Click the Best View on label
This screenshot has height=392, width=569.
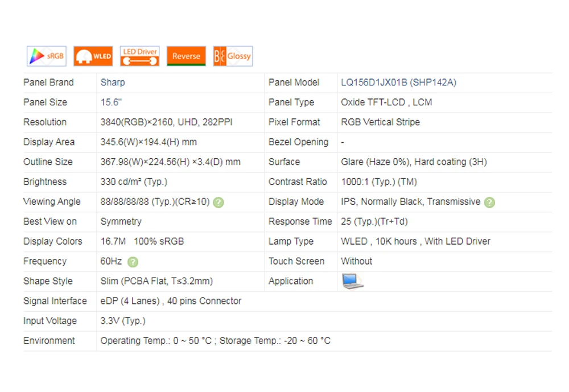coord(50,222)
